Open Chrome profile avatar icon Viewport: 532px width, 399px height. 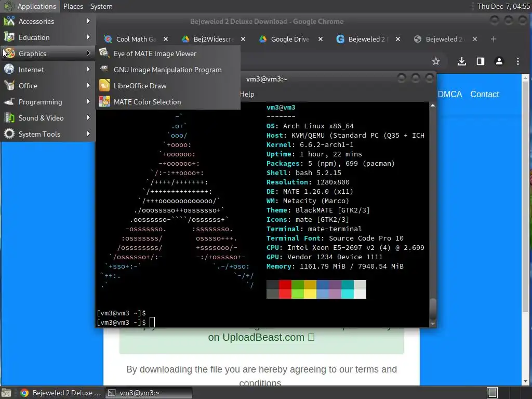tap(499, 61)
